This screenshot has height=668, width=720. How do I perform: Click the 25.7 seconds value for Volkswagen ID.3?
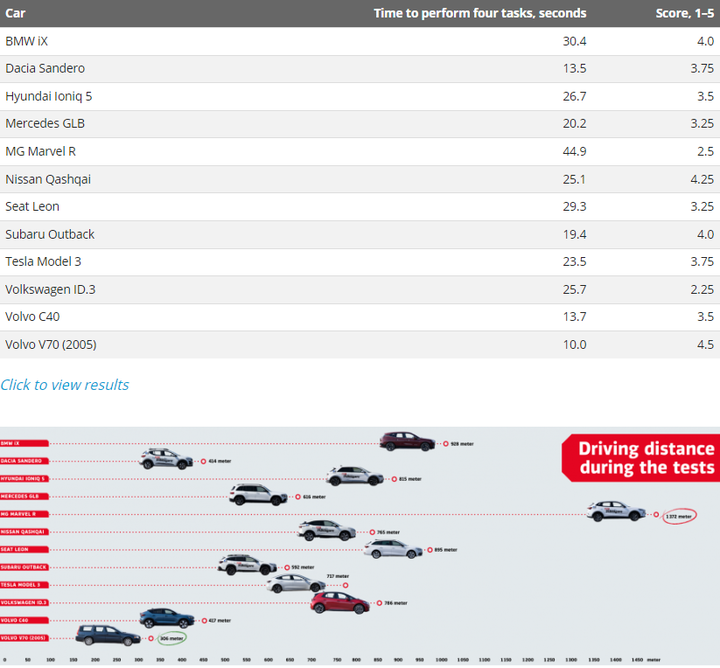(574, 290)
